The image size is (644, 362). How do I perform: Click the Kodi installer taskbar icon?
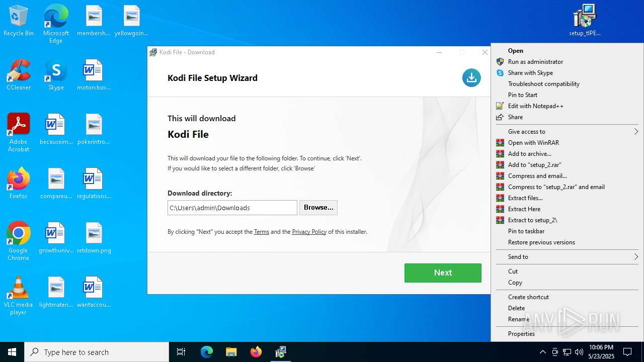point(281,352)
